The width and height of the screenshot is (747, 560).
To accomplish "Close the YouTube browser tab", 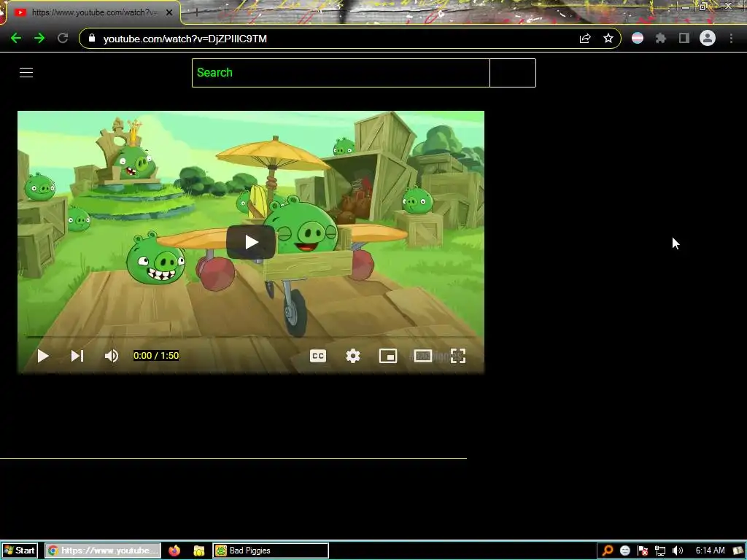I will (x=169, y=12).
